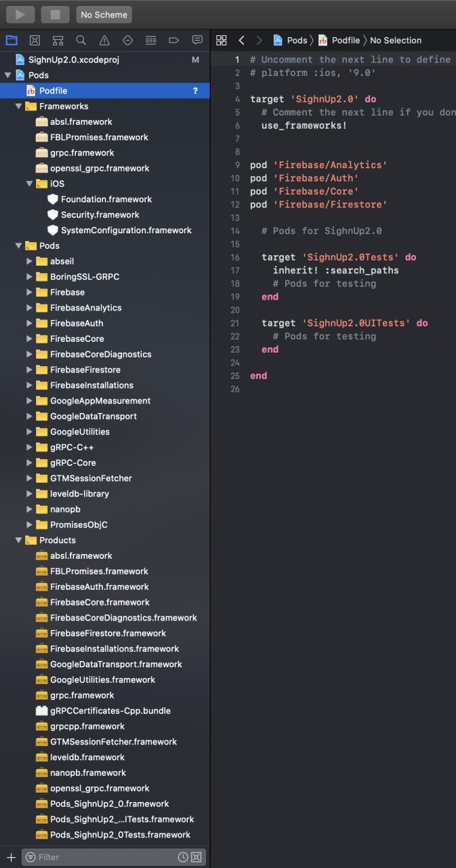Click line number 16 in gutter
The image size is (456, 868).
point(235,257)
